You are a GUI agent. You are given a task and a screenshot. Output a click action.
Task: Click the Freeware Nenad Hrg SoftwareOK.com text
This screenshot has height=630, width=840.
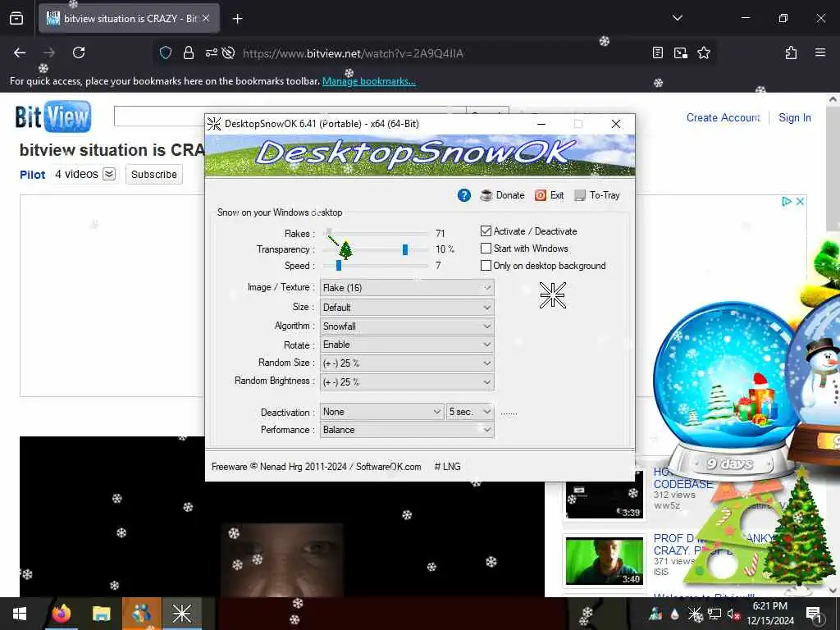coord(316,467)
